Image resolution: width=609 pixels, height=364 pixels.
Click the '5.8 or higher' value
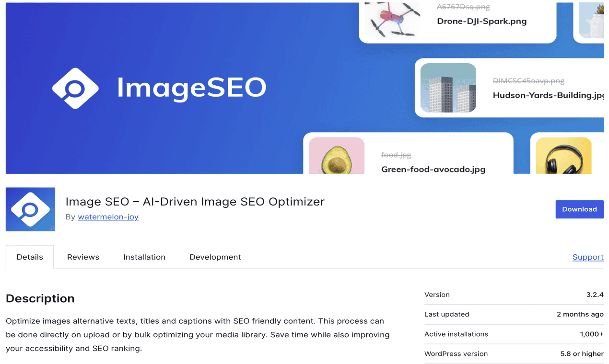coord(582,353)
